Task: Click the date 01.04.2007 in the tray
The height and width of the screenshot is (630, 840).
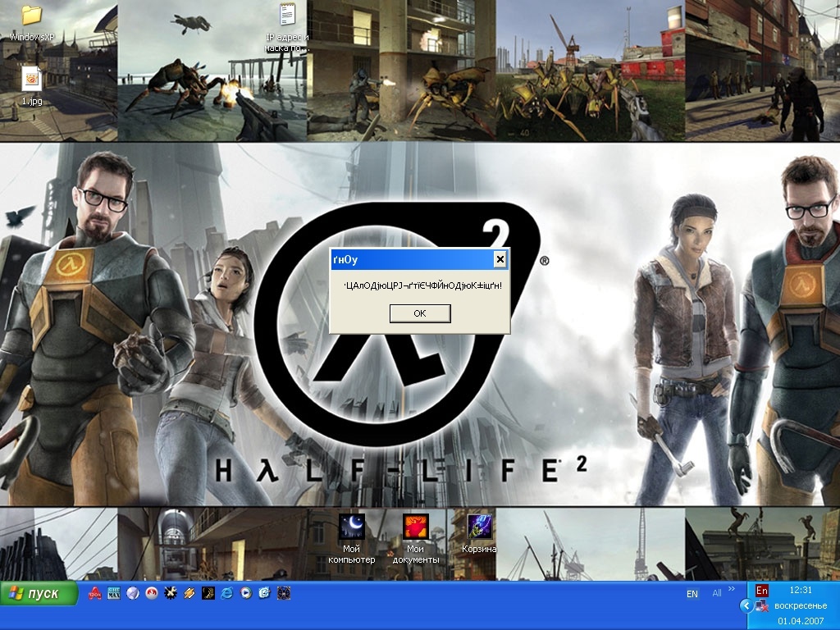Action: pos(801,622)
